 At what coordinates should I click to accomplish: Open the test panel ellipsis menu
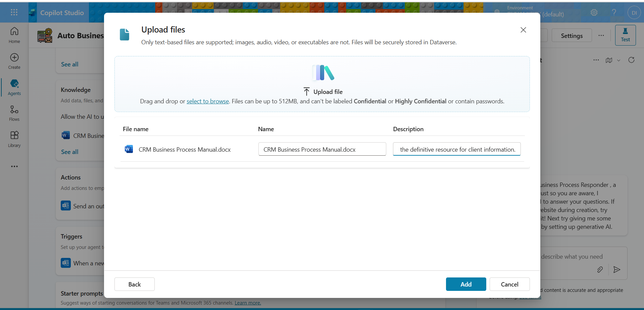[x=596, y=60]
